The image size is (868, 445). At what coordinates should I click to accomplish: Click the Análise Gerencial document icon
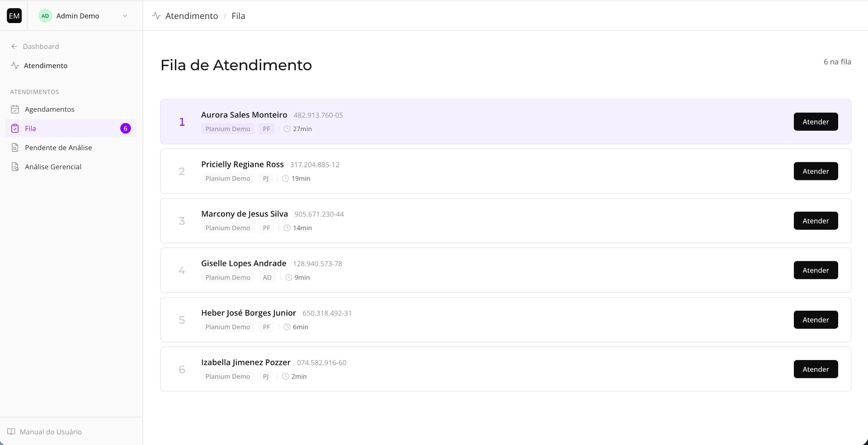click(15, 167)
